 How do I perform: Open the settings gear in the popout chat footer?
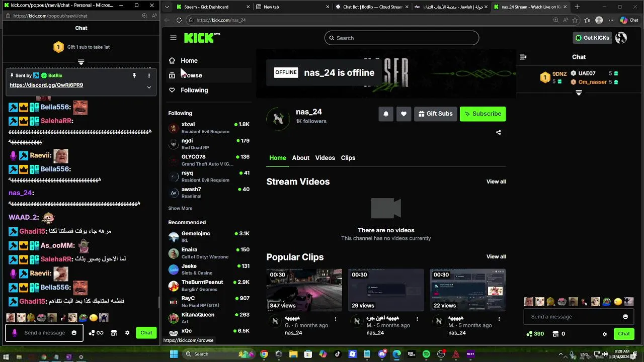tap(127, 333)
